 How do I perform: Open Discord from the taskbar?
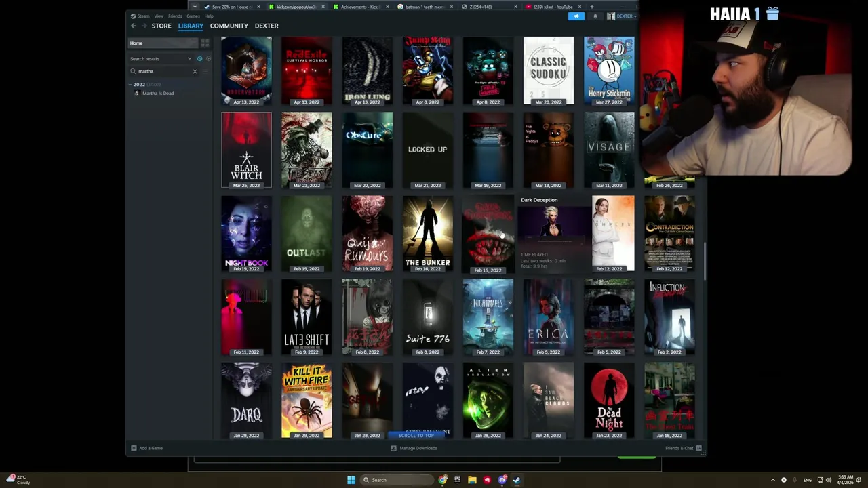coord(502,480)
